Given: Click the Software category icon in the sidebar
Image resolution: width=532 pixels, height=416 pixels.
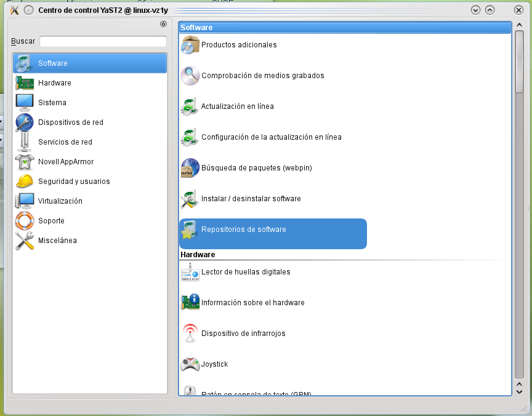Looking at the screenshot, I should click(x=25, y=63).
